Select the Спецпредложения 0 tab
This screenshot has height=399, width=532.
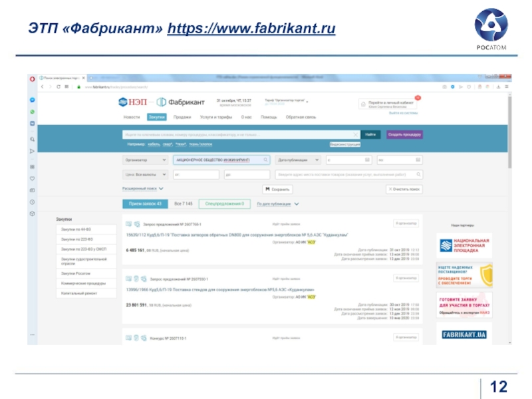pos(225,204)
